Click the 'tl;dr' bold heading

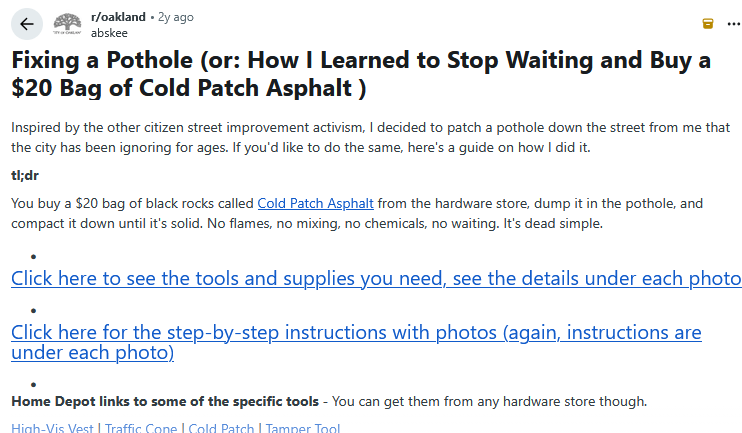point(27,176)
